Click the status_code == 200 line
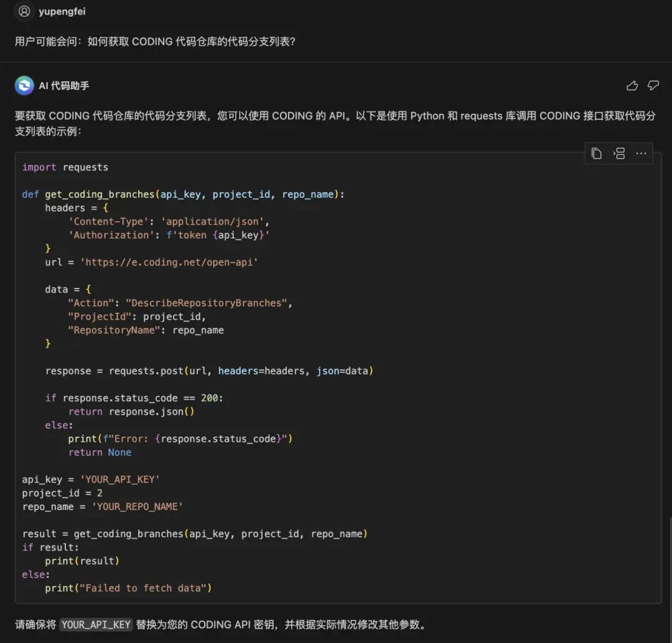The image size is (672, 643). point(134,398)
